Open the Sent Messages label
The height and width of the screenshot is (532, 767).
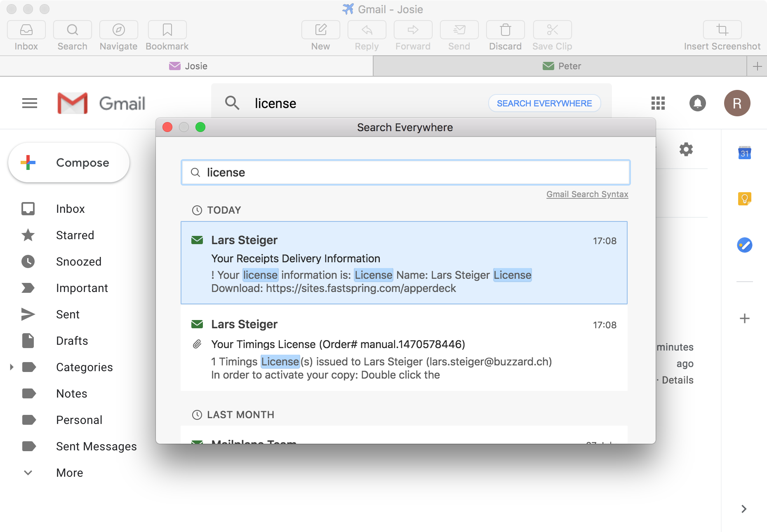tap(96, 446)
